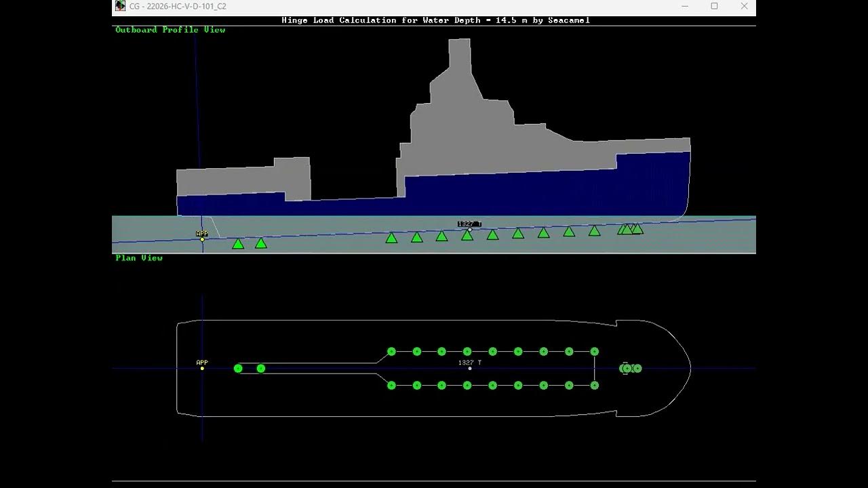Select the window title text CG - 22026-HC-V-D-101_C2

[178, 7]
